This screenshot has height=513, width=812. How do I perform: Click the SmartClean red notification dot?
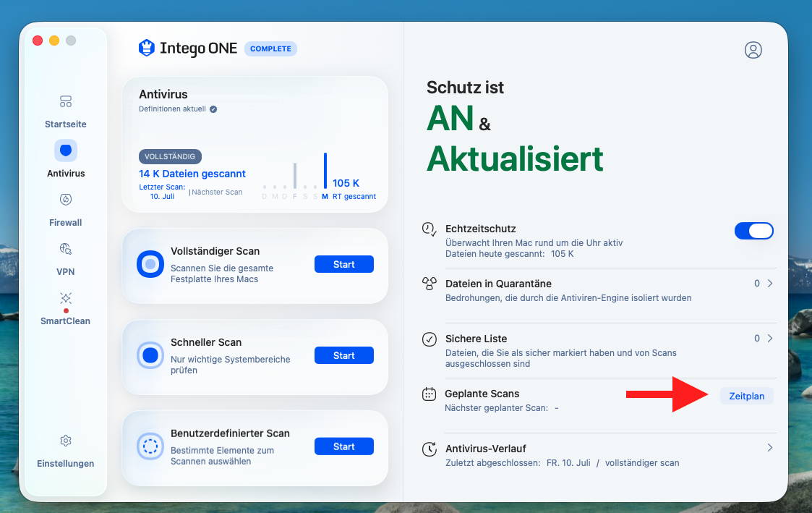pos(66,311)
